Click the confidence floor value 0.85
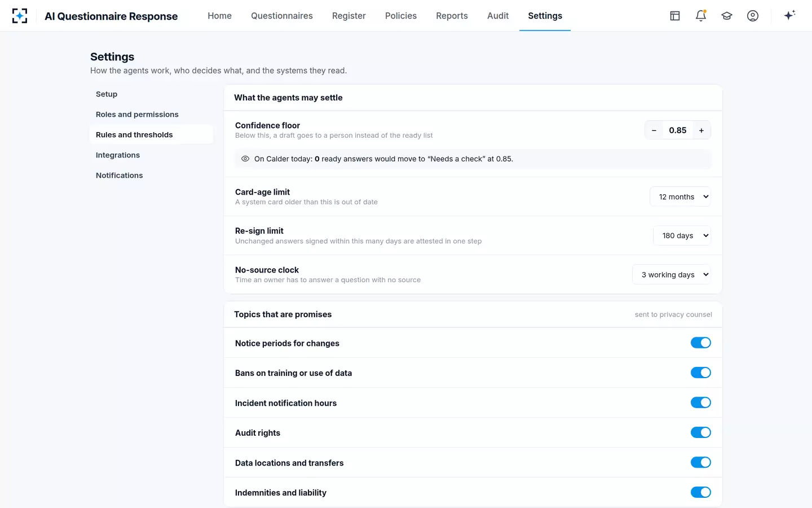The width and height of the screenshot is (812, 508). pyautogui.click(x=678, y=130)
